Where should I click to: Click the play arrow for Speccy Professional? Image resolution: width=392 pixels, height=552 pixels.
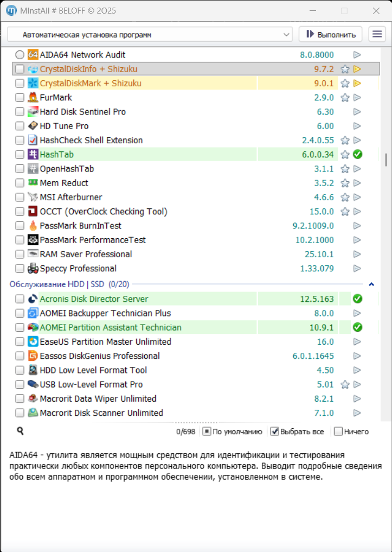pyautogui.click(x=357, y=269)
